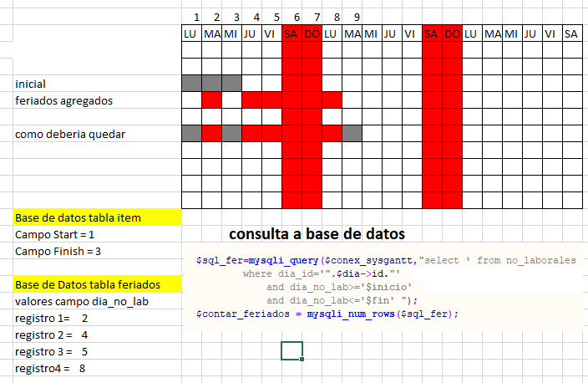Select column number 7 above the calendar

(312, 17)
